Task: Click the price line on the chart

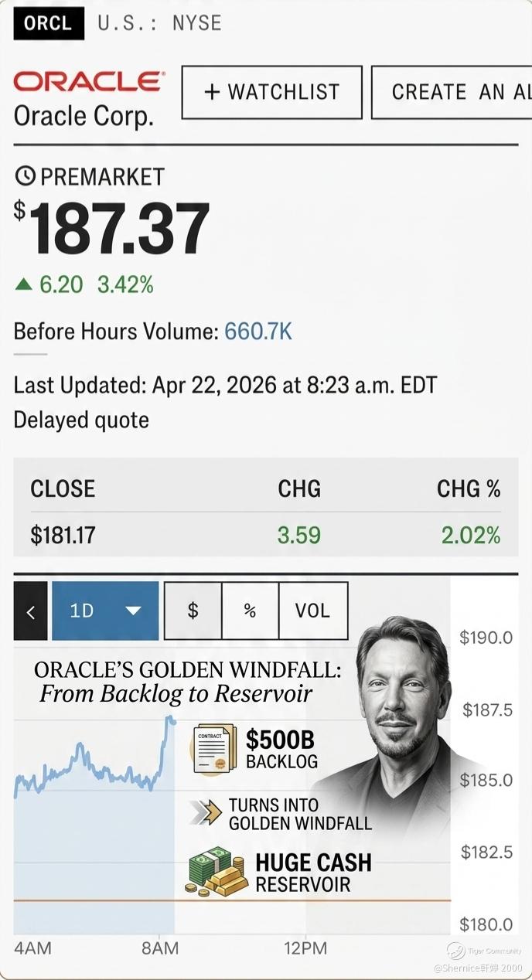Action: click(x=93, y=765)
